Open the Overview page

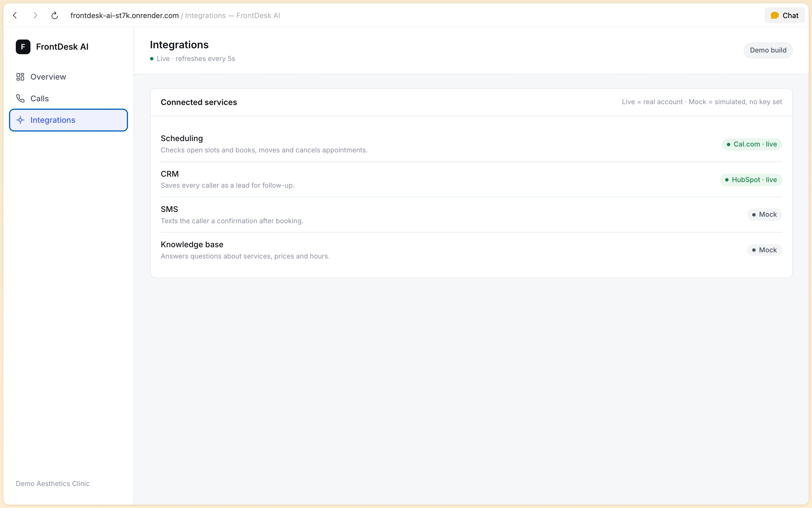(69, 77)
